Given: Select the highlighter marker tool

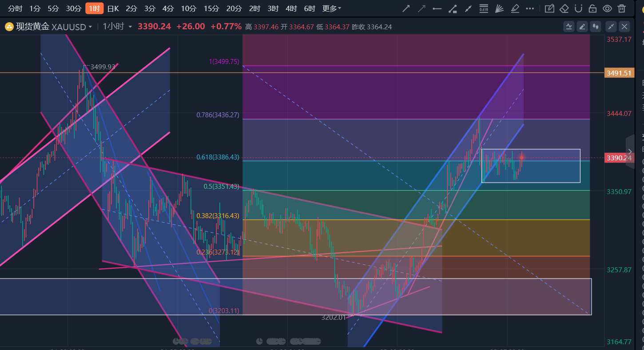Looking at the screenshot, I should pos(515,8).
